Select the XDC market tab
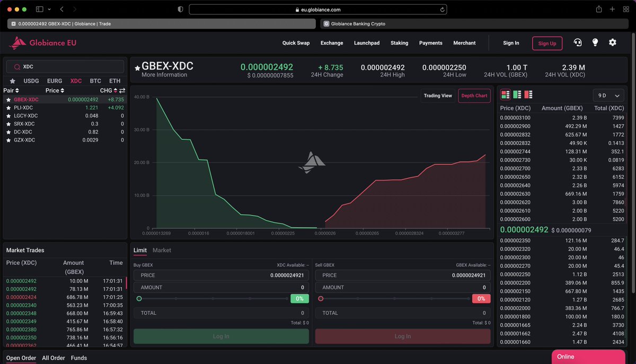 76,81
